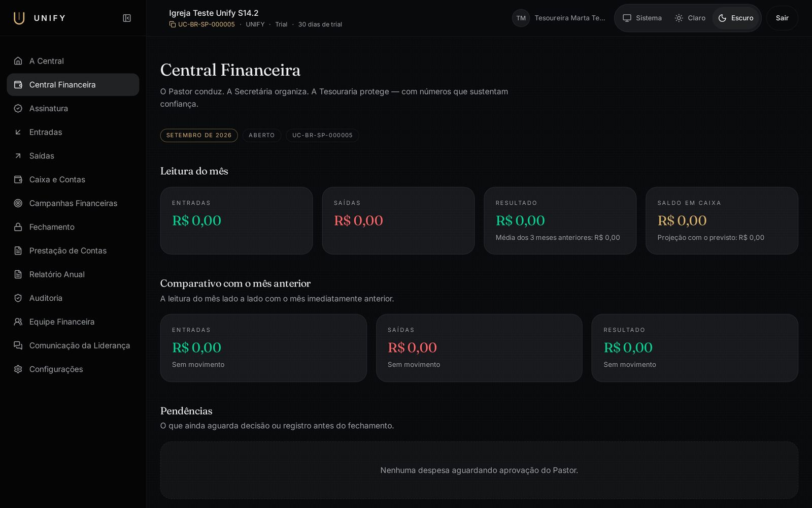Click 'Nenhuma despesa aguardando aprovação do Pastor.' message

coord(479,470)
